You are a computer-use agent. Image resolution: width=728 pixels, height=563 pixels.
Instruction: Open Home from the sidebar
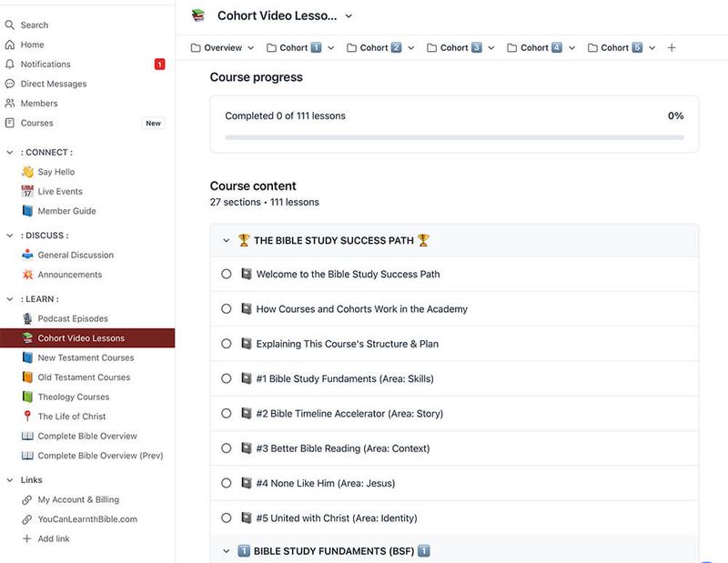[10, 45]
